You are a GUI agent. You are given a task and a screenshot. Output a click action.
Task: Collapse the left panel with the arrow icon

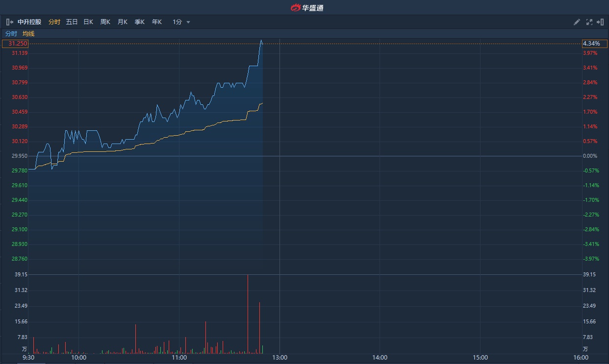[x=10, y=22]
